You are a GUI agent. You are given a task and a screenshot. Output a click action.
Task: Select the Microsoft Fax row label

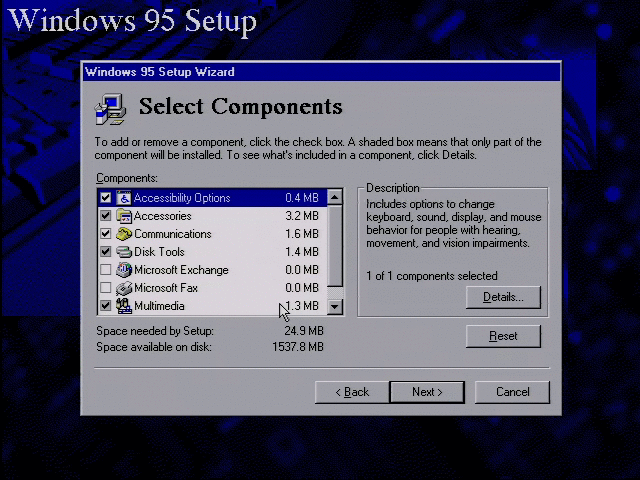click(x=166, y=288)
